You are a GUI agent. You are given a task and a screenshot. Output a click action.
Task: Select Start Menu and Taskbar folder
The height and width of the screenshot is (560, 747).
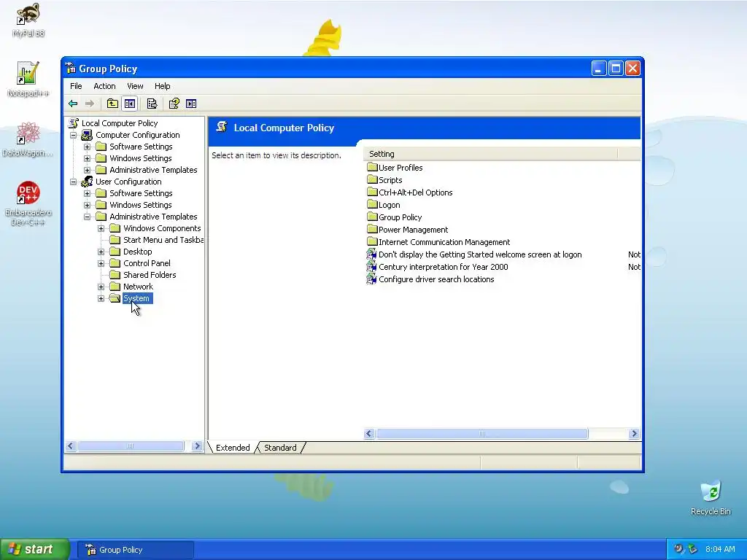(x=163, y=240)
